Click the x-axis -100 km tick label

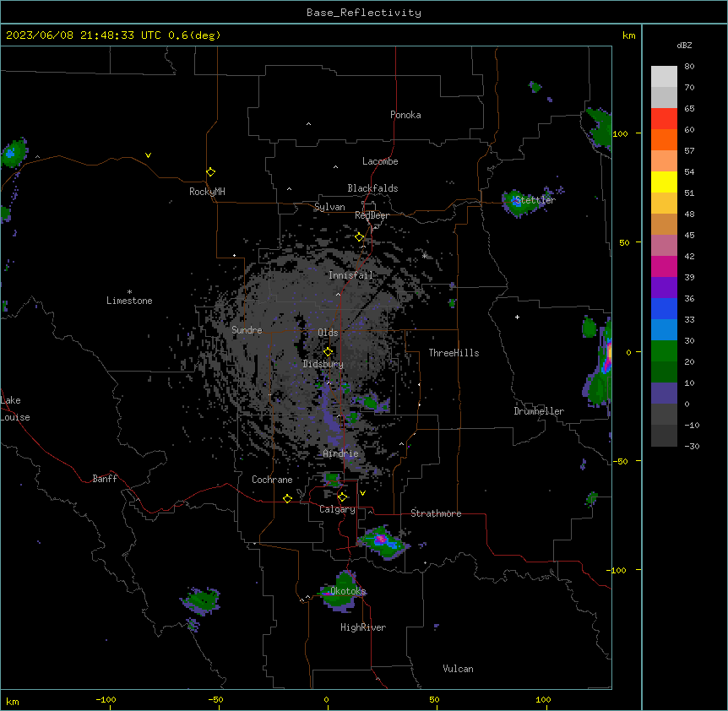coord(106,699)
